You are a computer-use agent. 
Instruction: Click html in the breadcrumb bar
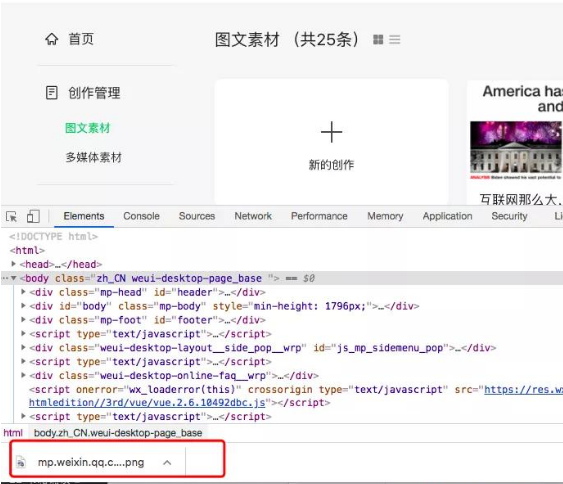(x=13, y=433)
